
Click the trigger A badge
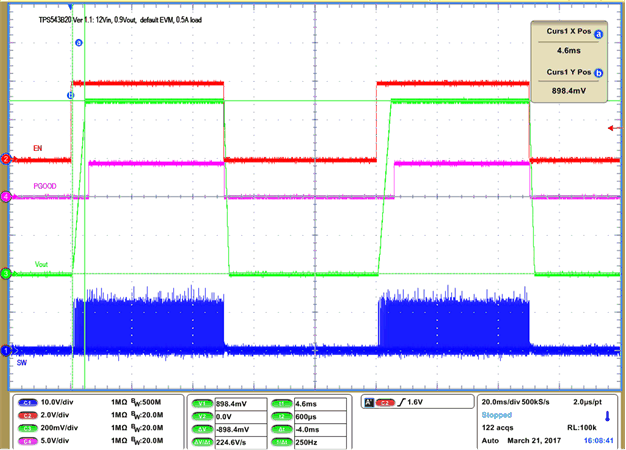coord(369,402)
